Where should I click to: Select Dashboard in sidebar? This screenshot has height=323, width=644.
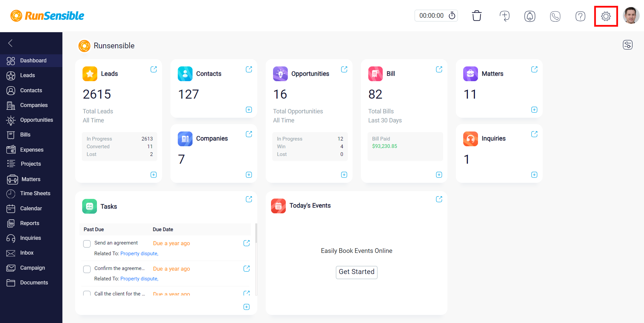pyautogui.click(x=31, y=61)
